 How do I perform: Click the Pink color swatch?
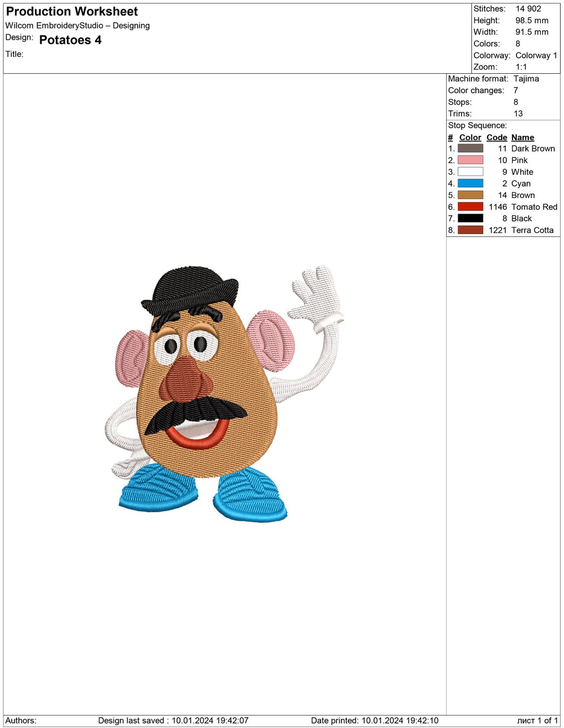click(x=470, y=160)
